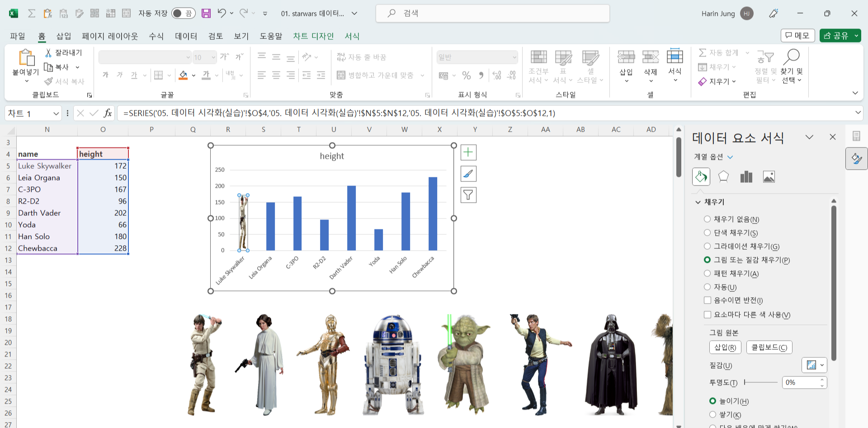
Task: Click the Excel app icon
Action: [x=14, y=13]
